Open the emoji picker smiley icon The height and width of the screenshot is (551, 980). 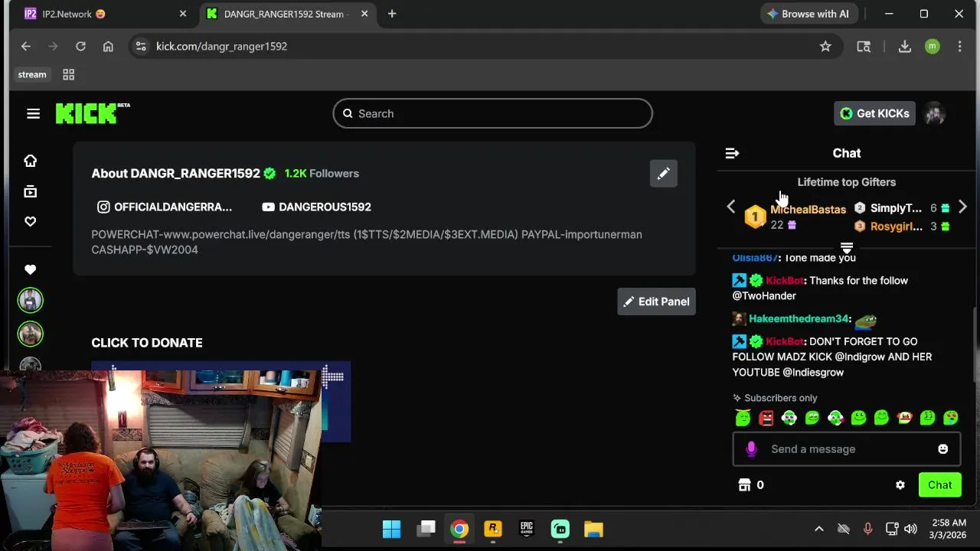coord(943,449)
